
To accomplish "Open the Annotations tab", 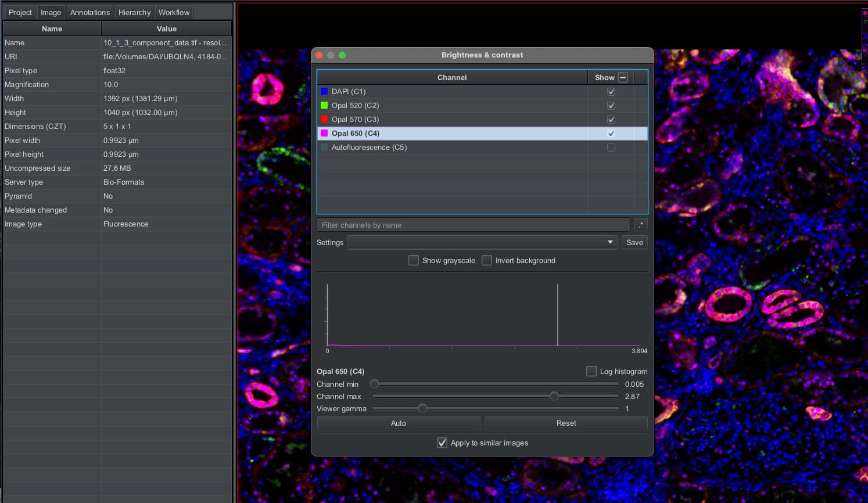I will tap(89, 12).
